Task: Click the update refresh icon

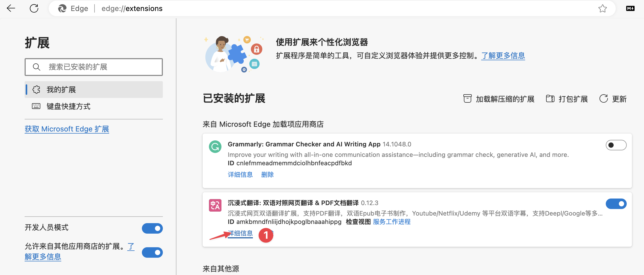Action: click(x=603, y=99)
